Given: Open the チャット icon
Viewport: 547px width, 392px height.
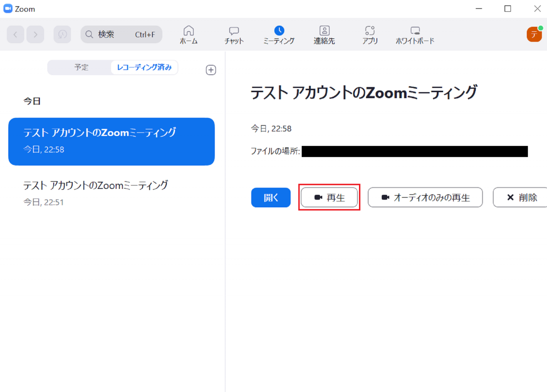Looking at the screenshot, I should 234,34.
